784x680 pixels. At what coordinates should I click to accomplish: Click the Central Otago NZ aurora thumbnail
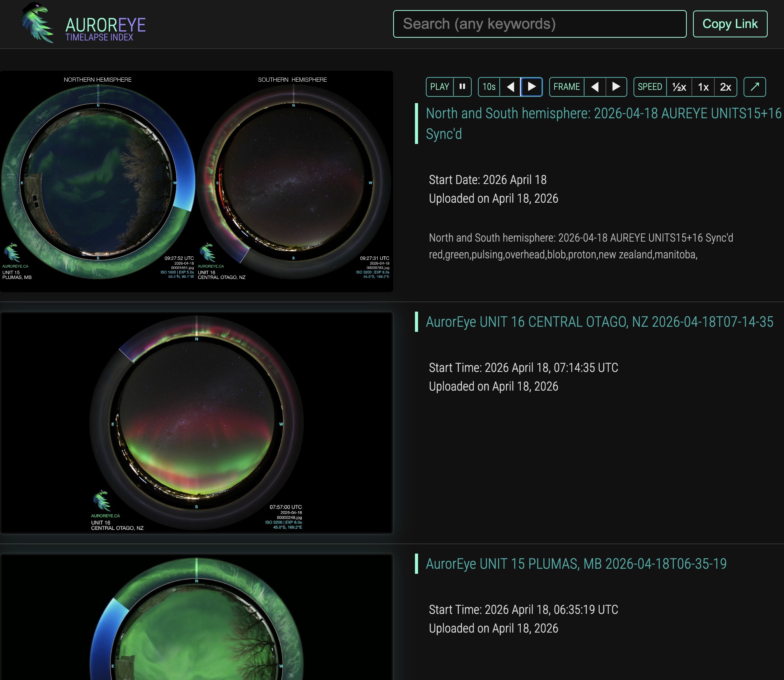pos(196,422)
